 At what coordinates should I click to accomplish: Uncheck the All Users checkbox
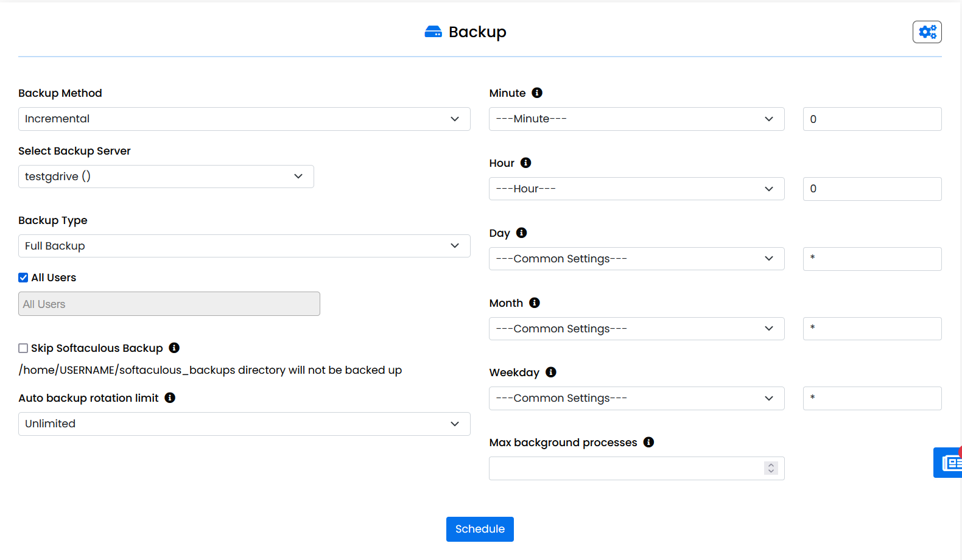click(x=23, y=278)
